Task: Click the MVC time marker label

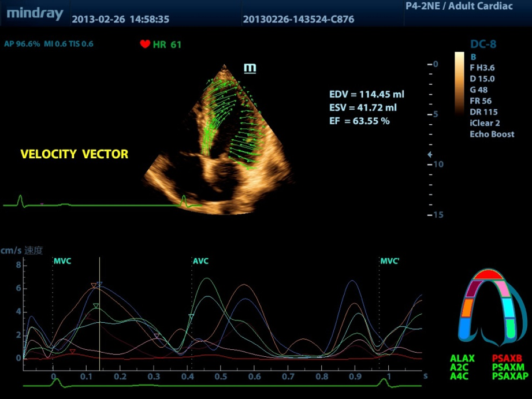Action: (62, 261)
